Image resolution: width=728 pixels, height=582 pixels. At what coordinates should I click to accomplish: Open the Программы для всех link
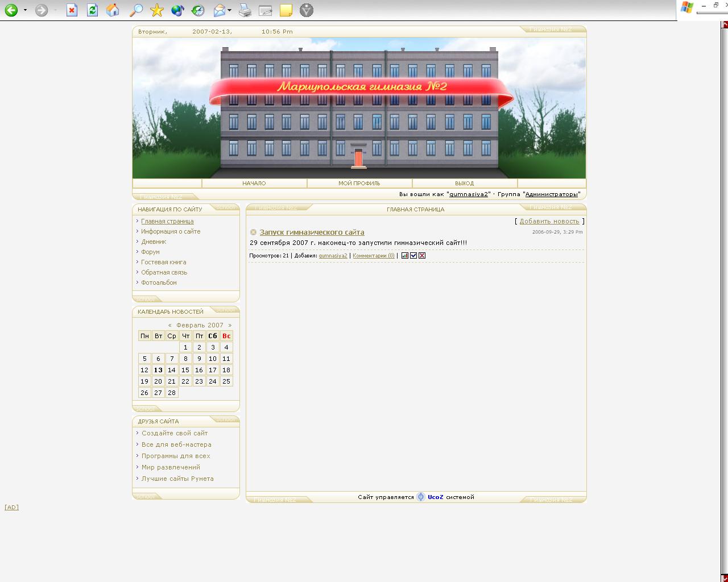176,456
